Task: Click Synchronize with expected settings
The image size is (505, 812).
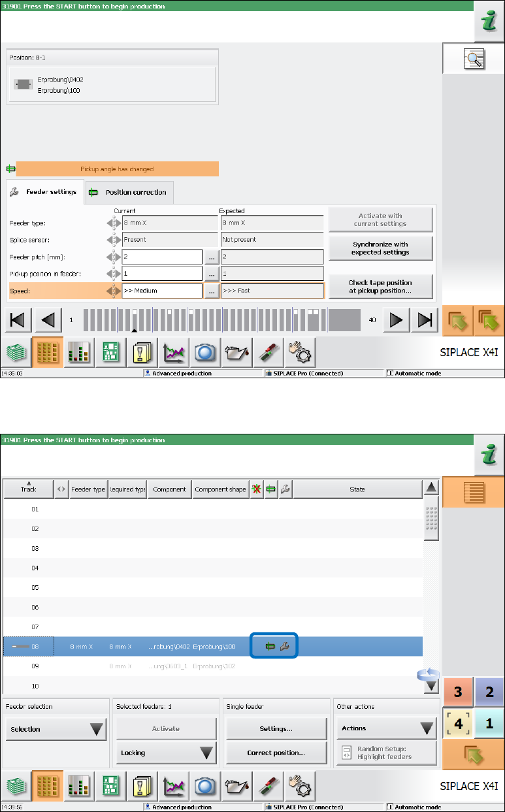Action: click(380, 248)
